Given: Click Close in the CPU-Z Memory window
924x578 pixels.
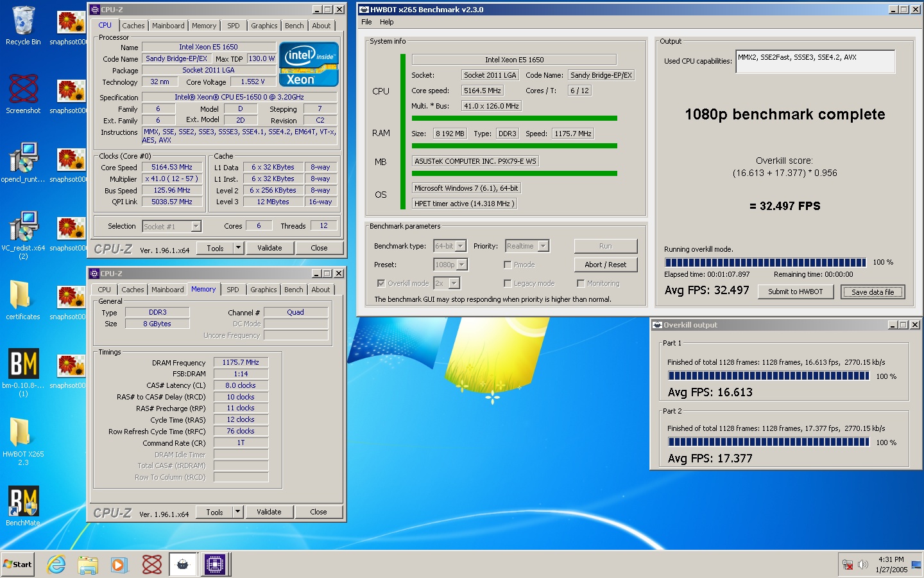Looking at the screenshot, I should [318, 512].
